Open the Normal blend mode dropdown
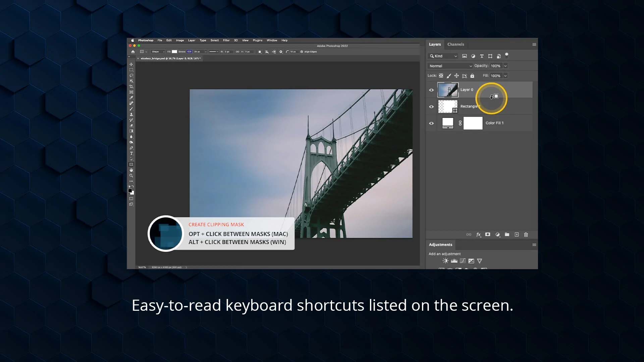 click(450, 66)
